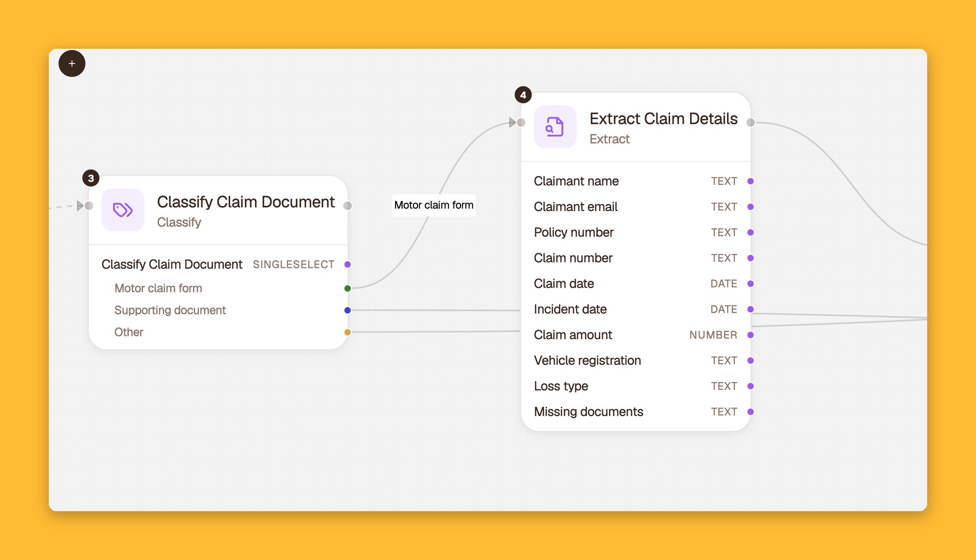Screen dimensions: 976x560
Task: Click the Classify node tag icon
Action: [x=123, y=210]
